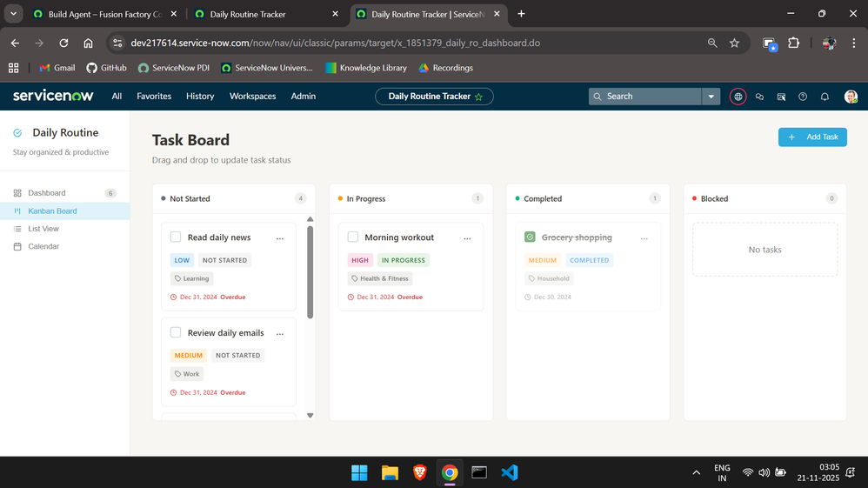
Task: Click the ServiceNow Search field
Action: pyautogui.click(x=644, y=97)
